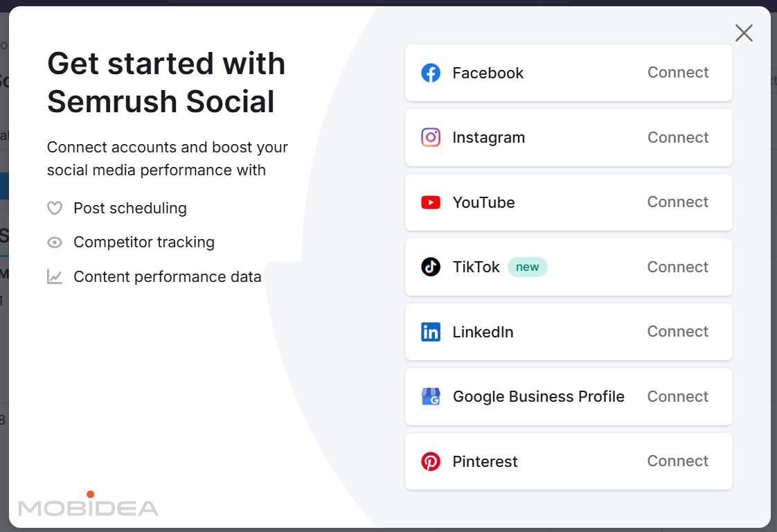This screenshot has width=777, height=532.
Task: Connect a Facebook account
Action: pyautogui.click(x=677, y=72)
